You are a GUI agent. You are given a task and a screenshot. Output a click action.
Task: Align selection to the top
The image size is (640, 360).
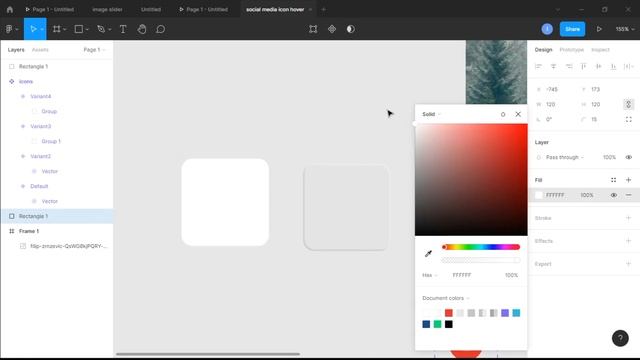click(584, 67)
